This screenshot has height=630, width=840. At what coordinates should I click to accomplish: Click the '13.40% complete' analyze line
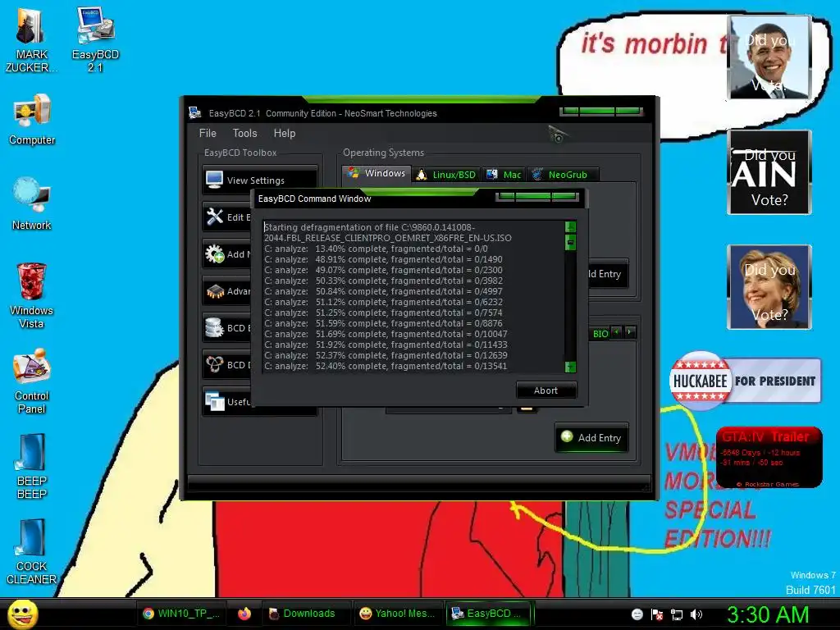pyautogui.click(x=376, y=249)
